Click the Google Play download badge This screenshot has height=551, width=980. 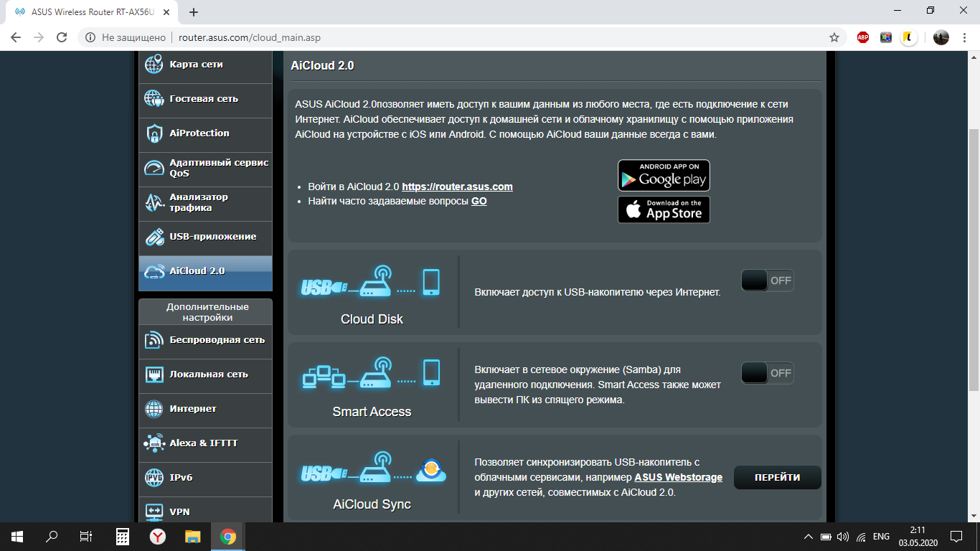point(664,176)
